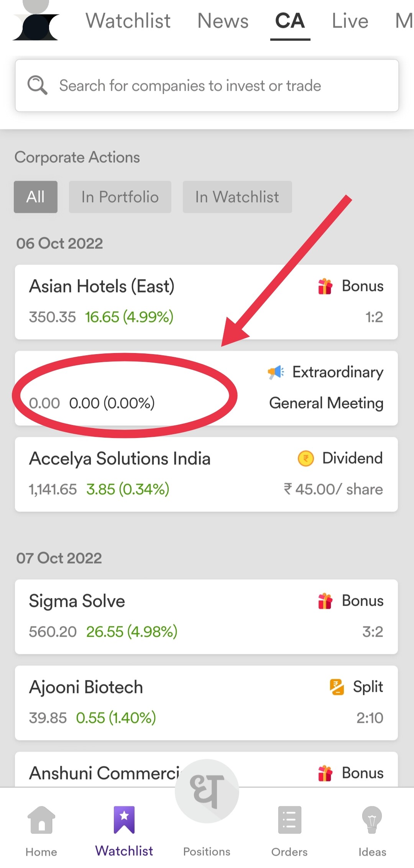Switch to the Live tab
This screenshot has width=414, height=868.
coord(350,21)
